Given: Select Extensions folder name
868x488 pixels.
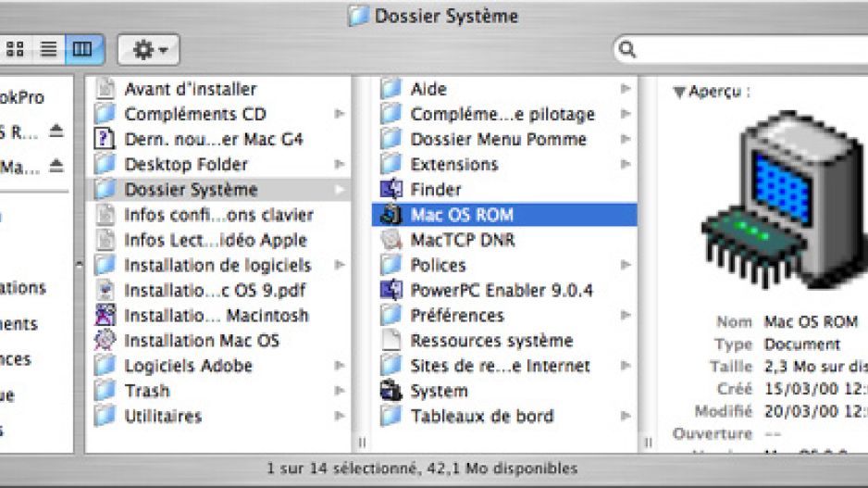Looking at the screenshot, I should [x=454, y=165].
